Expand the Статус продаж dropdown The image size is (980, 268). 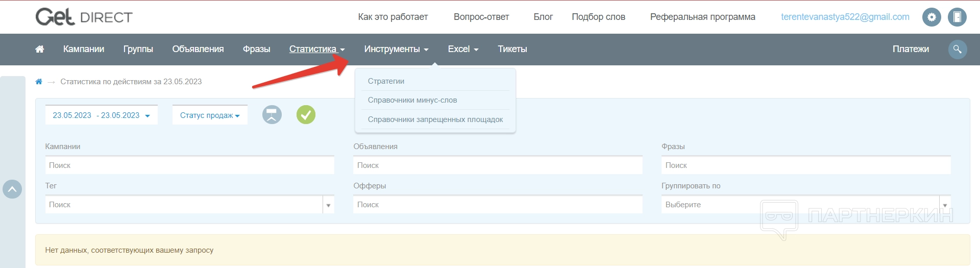click(210, 115)
